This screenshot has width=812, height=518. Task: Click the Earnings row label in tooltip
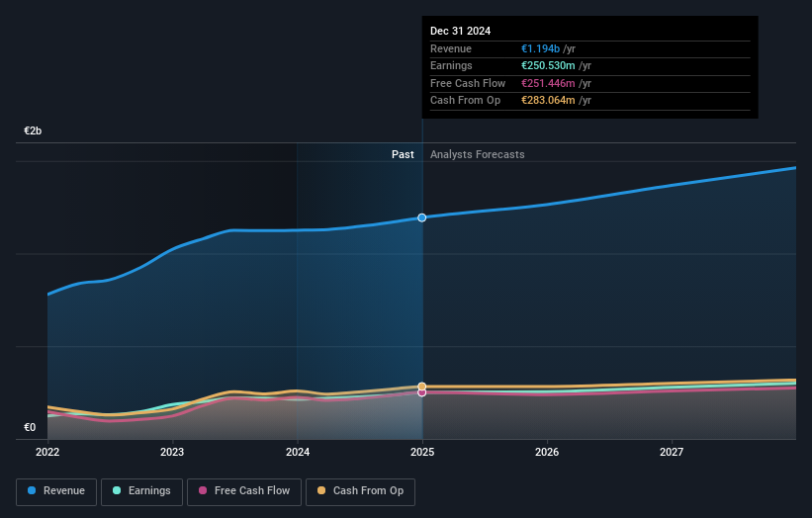point(451,65)
